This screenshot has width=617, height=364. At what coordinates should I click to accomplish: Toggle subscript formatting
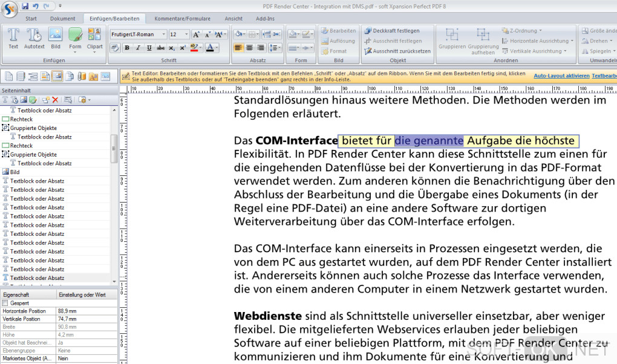(172, 48)
